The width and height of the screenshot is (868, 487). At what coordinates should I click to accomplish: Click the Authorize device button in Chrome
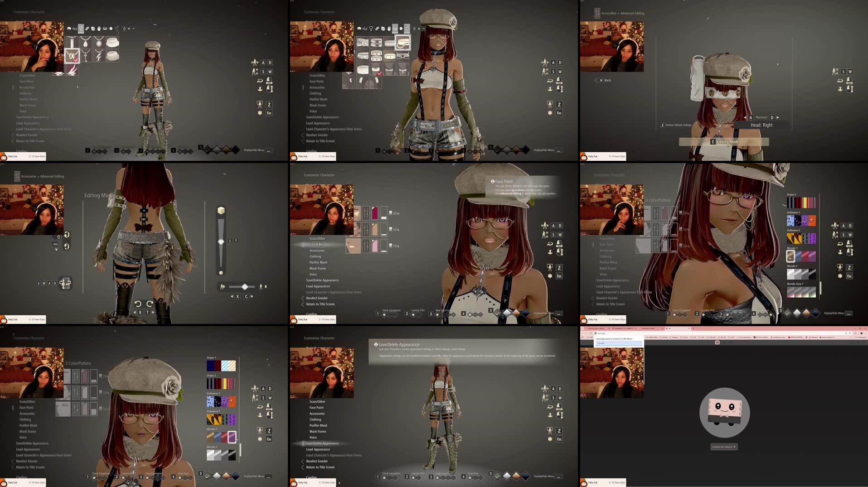click(724, 447)
